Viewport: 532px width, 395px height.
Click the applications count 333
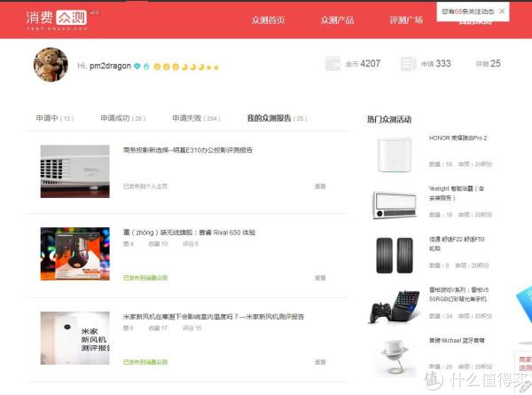tap(443, 64)
